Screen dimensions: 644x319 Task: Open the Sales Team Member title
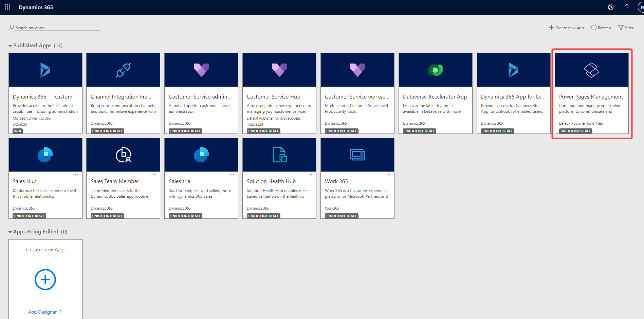[x=115, y=181]
